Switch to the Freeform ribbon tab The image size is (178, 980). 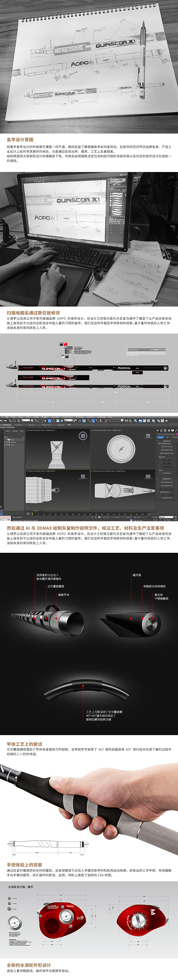coord(18,425)
